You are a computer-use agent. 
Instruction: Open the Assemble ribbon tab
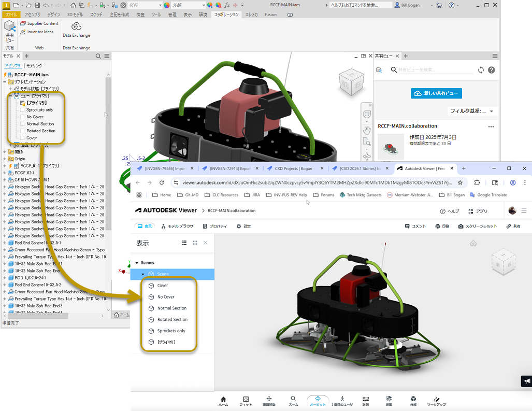click(33, 15)
